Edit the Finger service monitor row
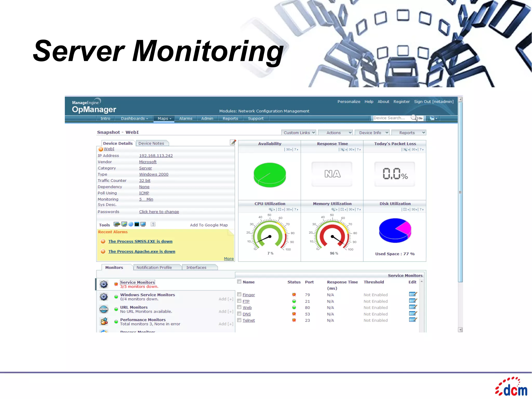The height and width of the screenshot is (399, 532). (413, 294)
